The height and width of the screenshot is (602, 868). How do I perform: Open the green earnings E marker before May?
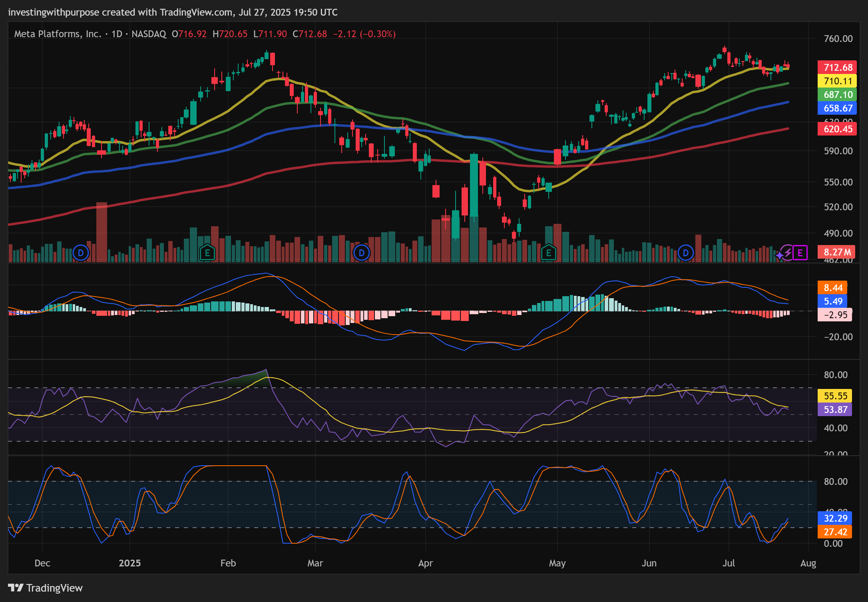pyautogui.click(x=548, y=253)
